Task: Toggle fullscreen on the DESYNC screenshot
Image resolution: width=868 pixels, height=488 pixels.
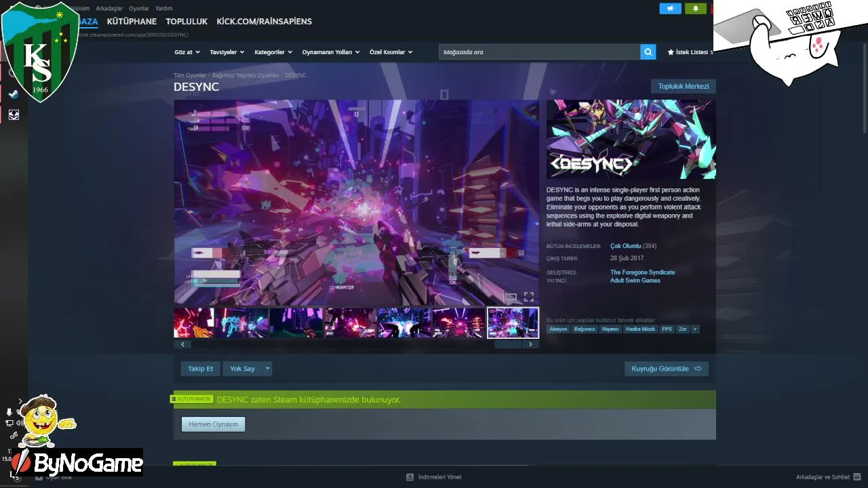Action: 529,297
